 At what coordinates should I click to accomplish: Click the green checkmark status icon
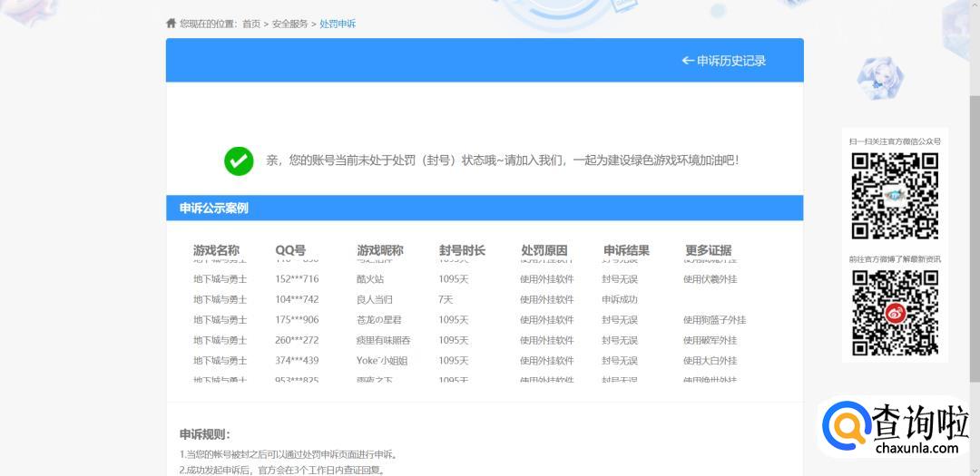click(x=239, y=161)
